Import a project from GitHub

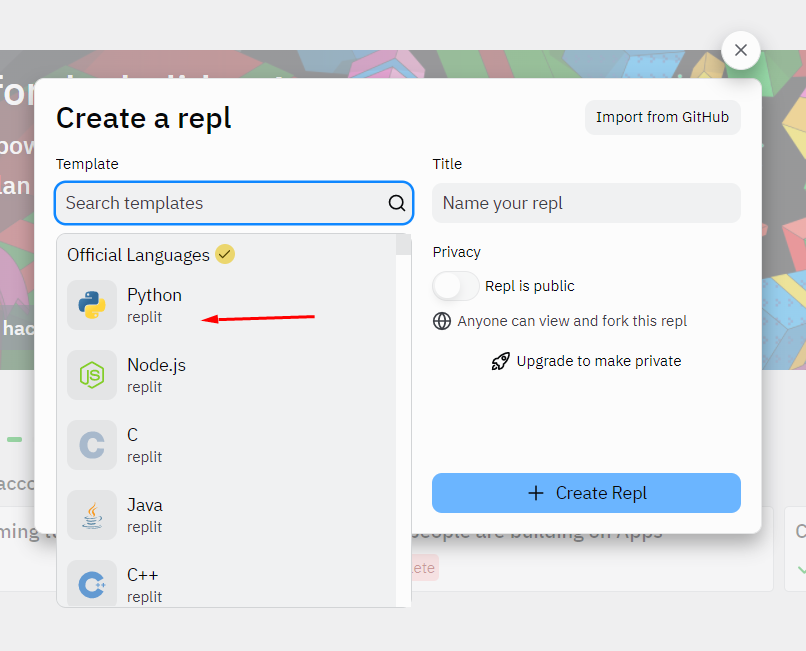[663, 117]
